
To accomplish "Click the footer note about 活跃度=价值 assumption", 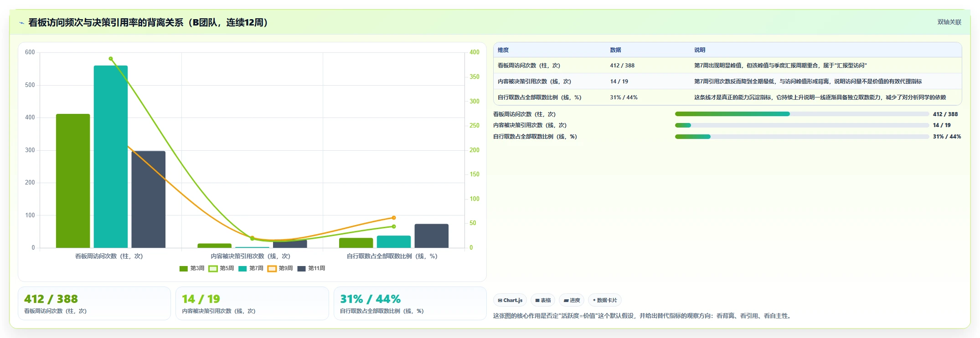I will point(643,316).
